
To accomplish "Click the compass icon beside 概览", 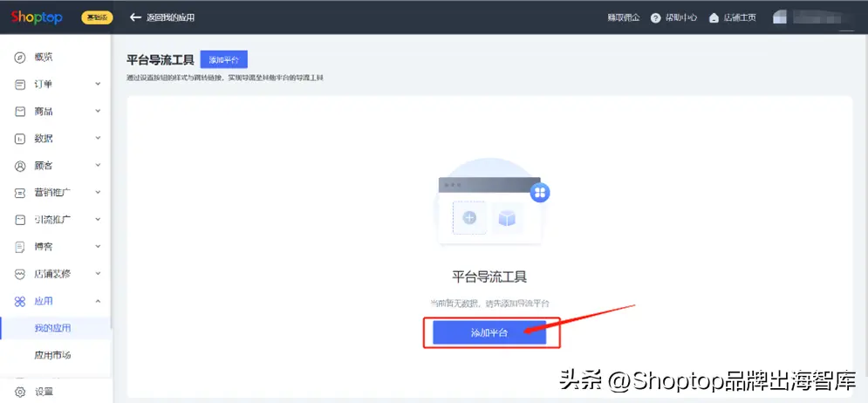I will pyautogui.click(x=20, y=58).
